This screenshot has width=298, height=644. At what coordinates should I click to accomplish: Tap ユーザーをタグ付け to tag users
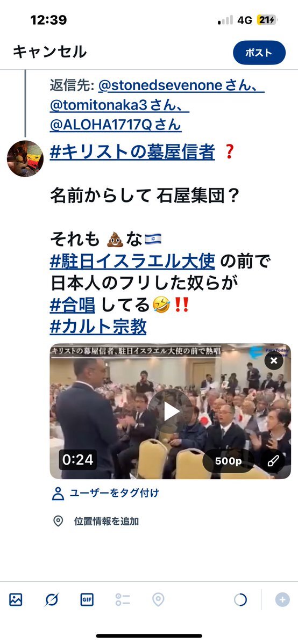(105, 493)
